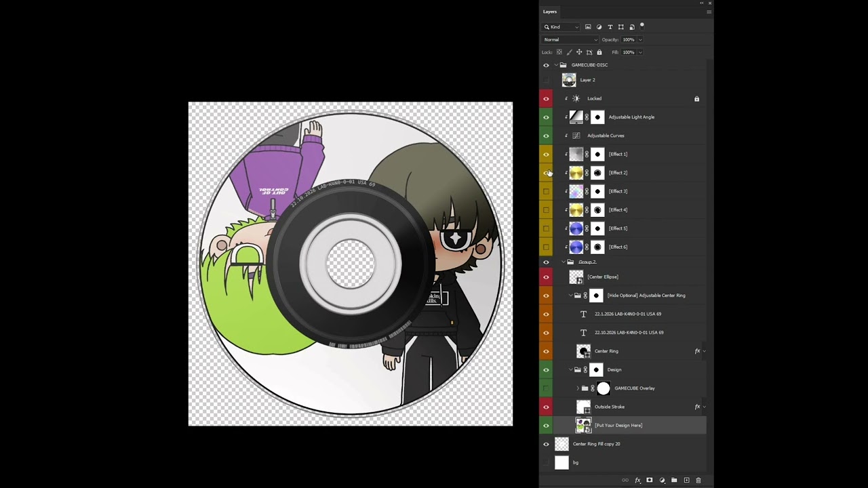
Task: Add a layer mask from bottom bar
Action: point(650,480)
